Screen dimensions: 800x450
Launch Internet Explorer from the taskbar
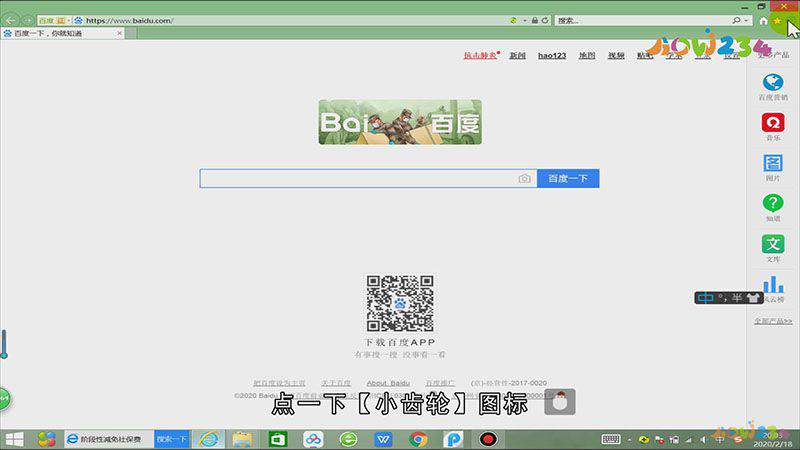click(209, 439)
